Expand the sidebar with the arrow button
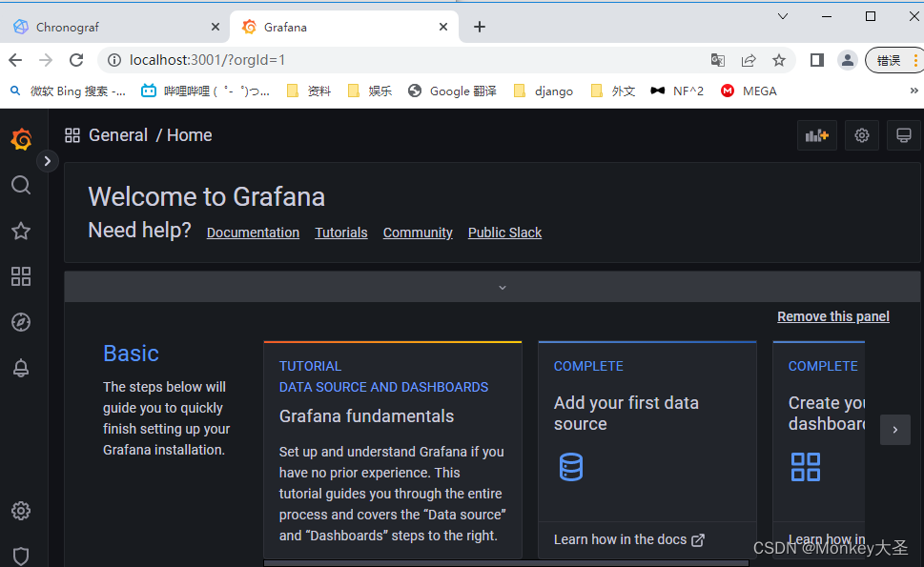Image resolution: width=924 pixels, height=567 pixels. pyautogui.click(x=47, y=161)
